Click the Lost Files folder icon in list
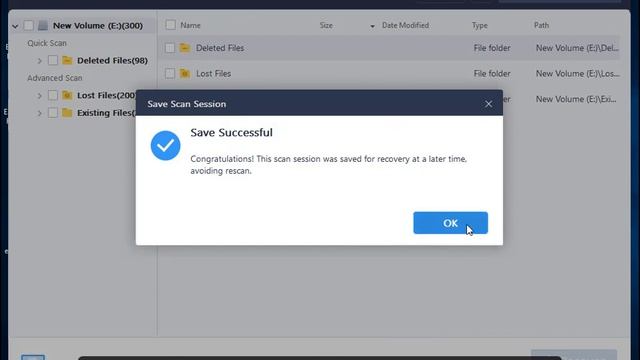 (x=184, y=73)
